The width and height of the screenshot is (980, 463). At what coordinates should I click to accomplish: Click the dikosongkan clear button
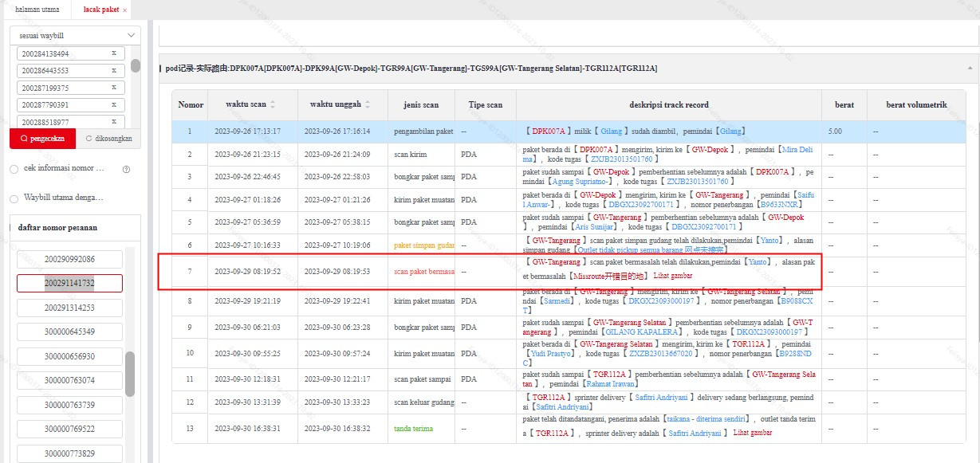click(108, 139)
